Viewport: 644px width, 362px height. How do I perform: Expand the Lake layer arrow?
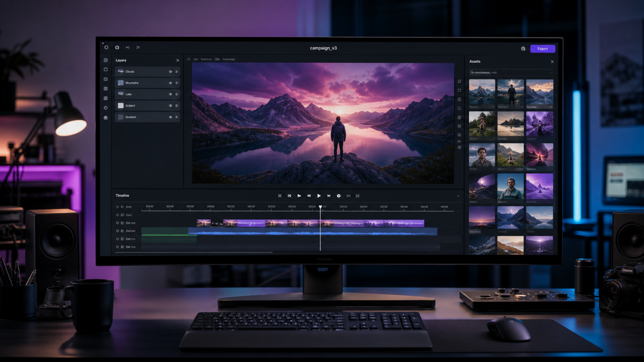click(x=177, y=94)
